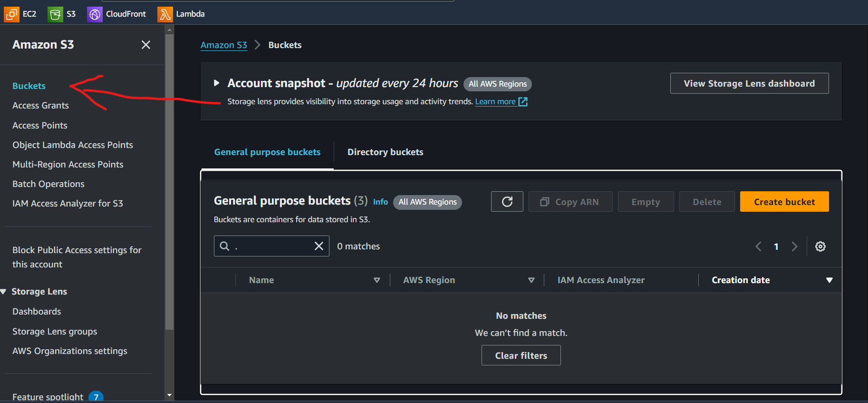Image resolution: width=868 pixels, height=403 pixels.
Task: Close the Amazon S3 navigation panel
Action: pyautogui.click(x=146, y=45)
